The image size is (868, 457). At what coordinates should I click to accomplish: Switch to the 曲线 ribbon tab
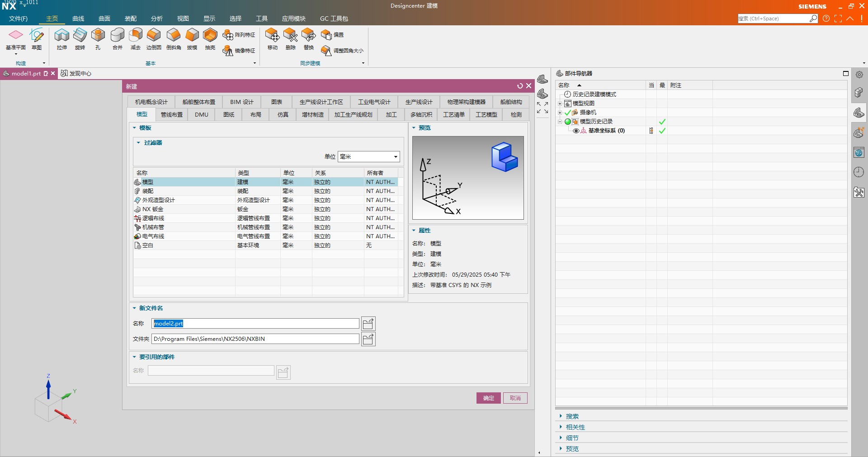pyautogui.click(x=78, y=19)
